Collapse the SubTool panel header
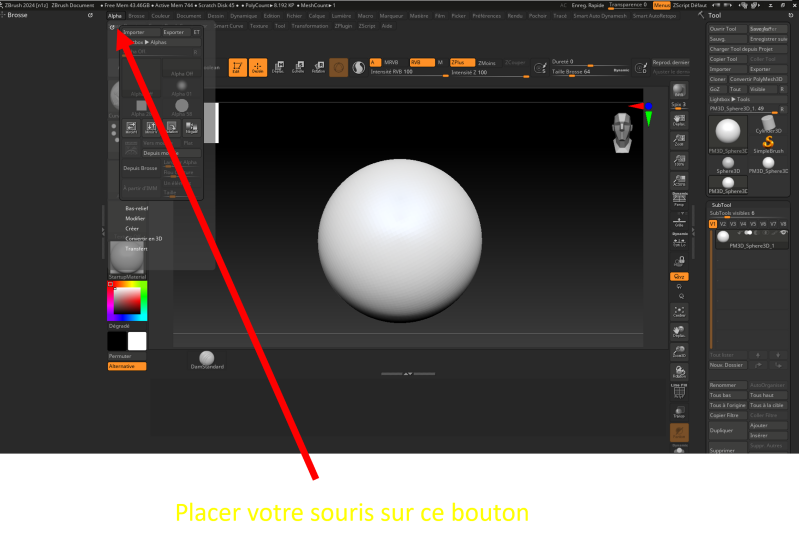This screenshot has width=799, height=544. click(x=721, y=205)
